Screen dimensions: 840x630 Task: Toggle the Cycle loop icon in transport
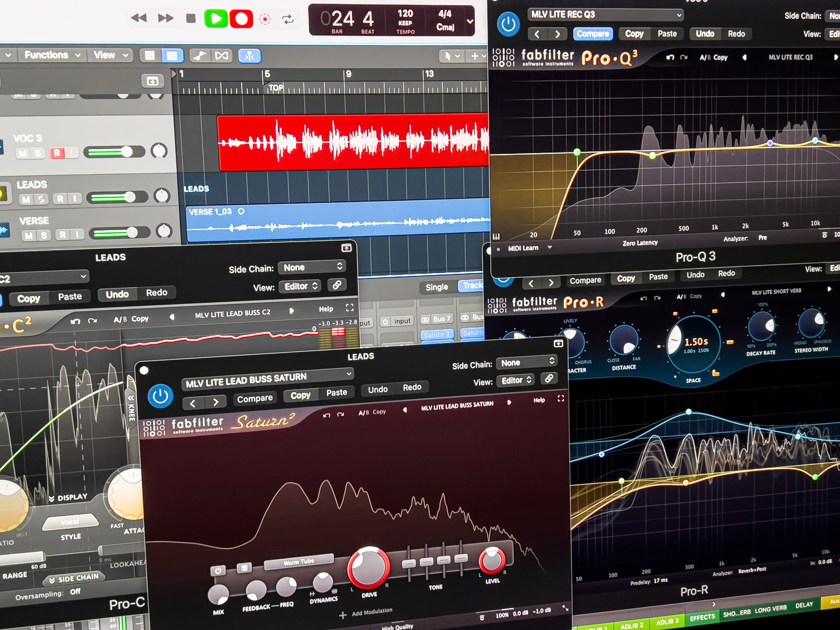point(288,19)
